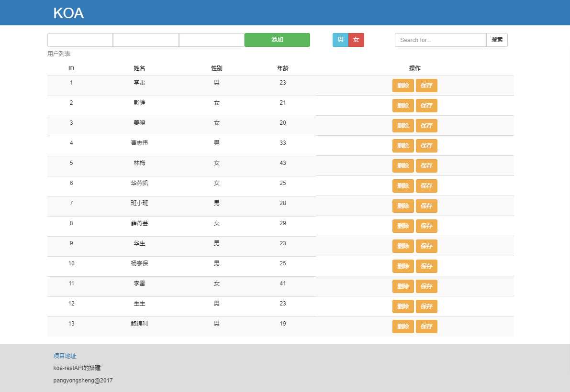
Task: Save user row 8 aged 29
Action: point(426,226)
